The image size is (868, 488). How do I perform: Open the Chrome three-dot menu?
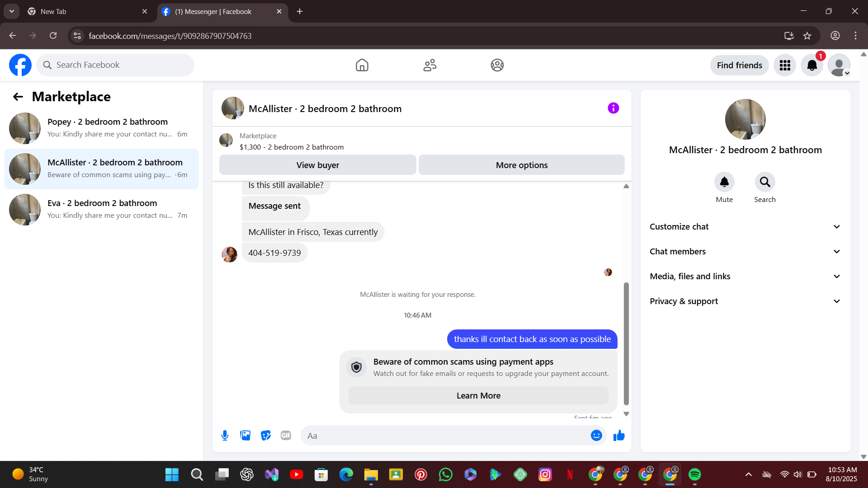[855, 36]
